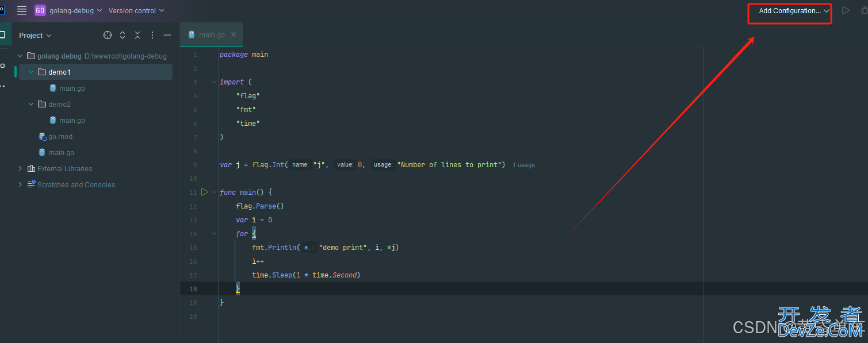Expand the External Libraries node
This screenshot has width=868, height=343.
[x=21, y=169]
